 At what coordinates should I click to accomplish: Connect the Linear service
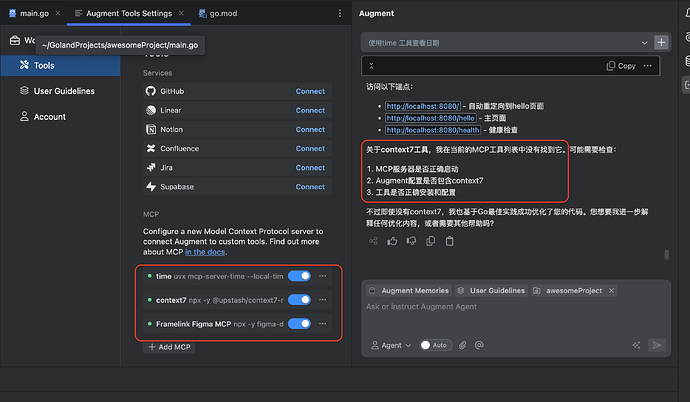(x=310, y=110)
